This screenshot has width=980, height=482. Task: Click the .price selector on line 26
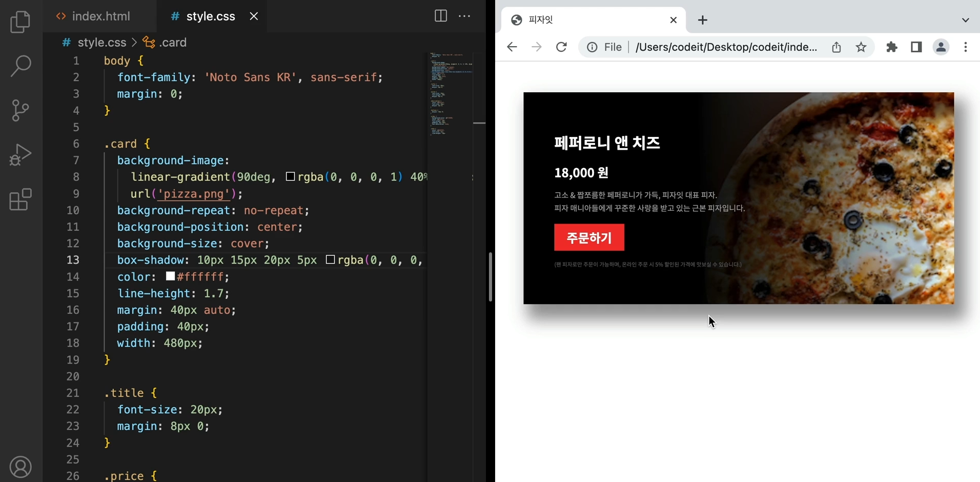pyautogui.click(x=124, y=476)
